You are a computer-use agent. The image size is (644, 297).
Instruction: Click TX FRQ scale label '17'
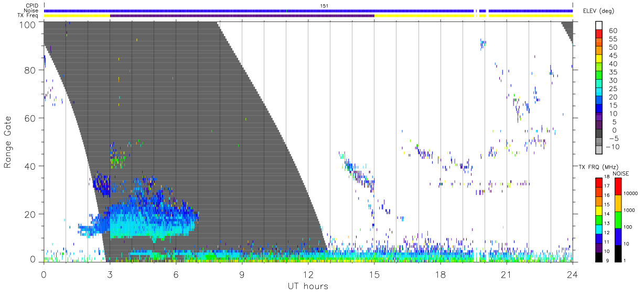[607, 186]
